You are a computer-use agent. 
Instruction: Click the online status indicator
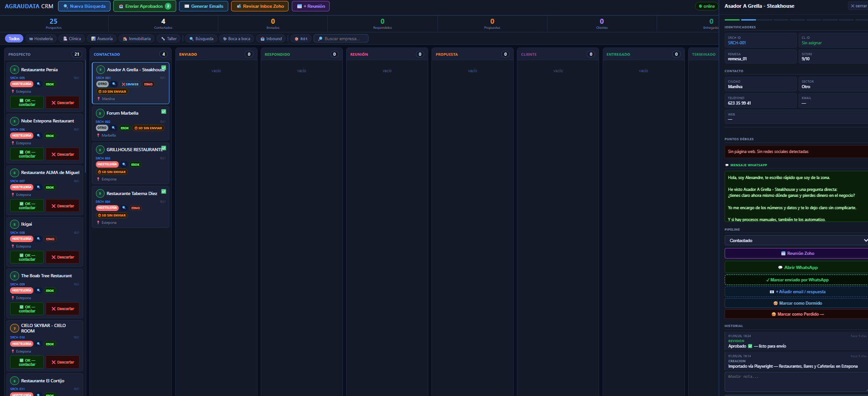(x=707, y=6)
